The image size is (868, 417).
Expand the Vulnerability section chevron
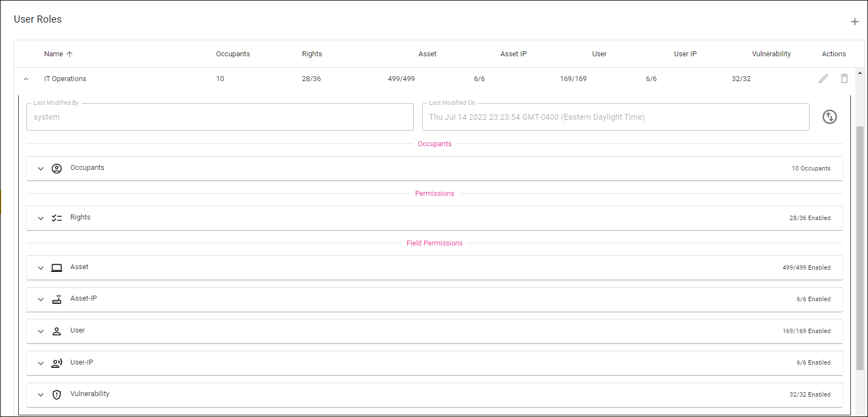point(41,395)
